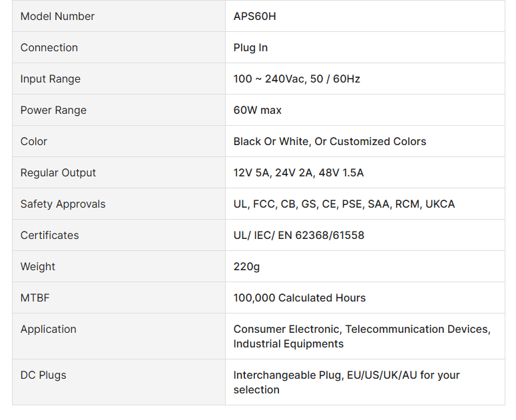Select the UL, FCC, CB approvals list
The width and height of the screenshot is (516, 420).
coord(344,204)
